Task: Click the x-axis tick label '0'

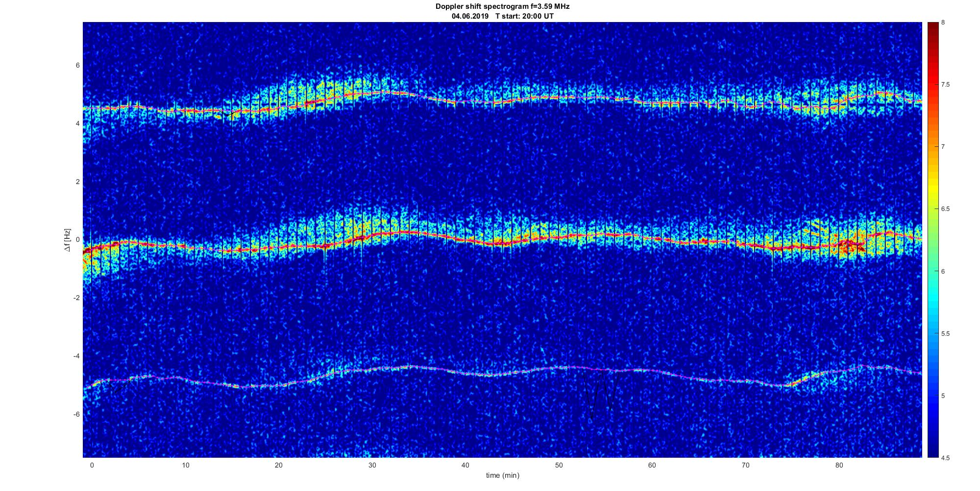Action: tap(92, 465)
